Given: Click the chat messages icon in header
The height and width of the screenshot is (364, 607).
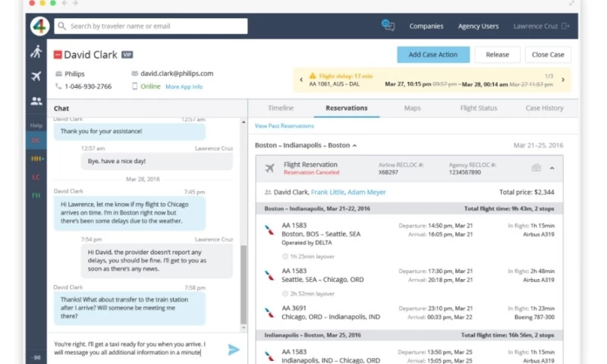Looking at the screenshot, I should 388,26.
